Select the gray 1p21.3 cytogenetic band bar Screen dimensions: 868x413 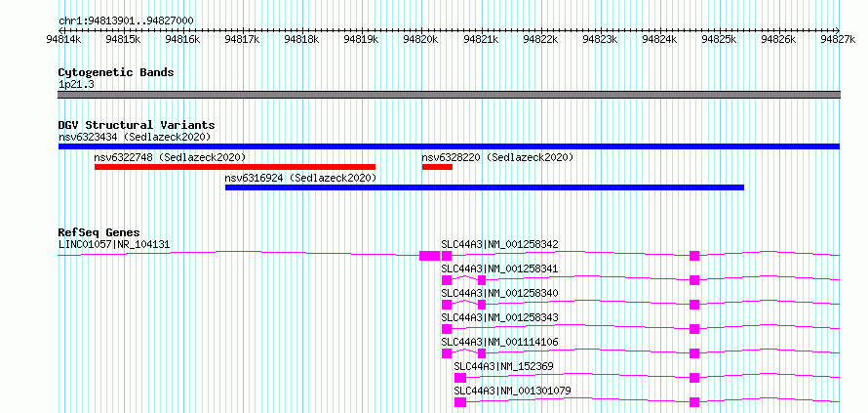(449, 95)
